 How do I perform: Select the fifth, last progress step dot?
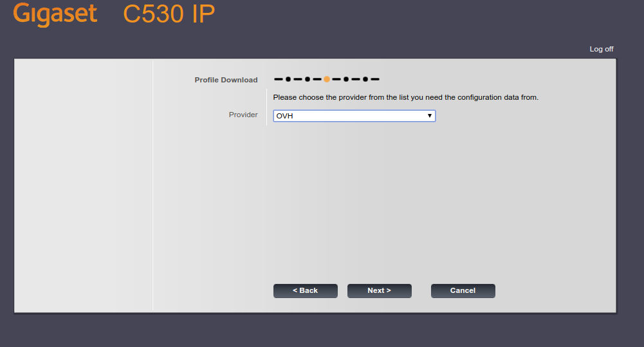click(365, 79)
